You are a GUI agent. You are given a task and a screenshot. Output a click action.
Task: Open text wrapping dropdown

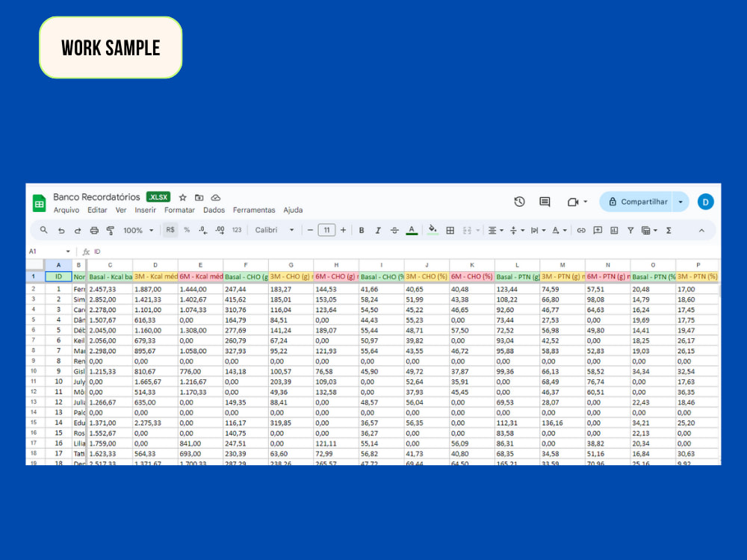coord(539,231)
